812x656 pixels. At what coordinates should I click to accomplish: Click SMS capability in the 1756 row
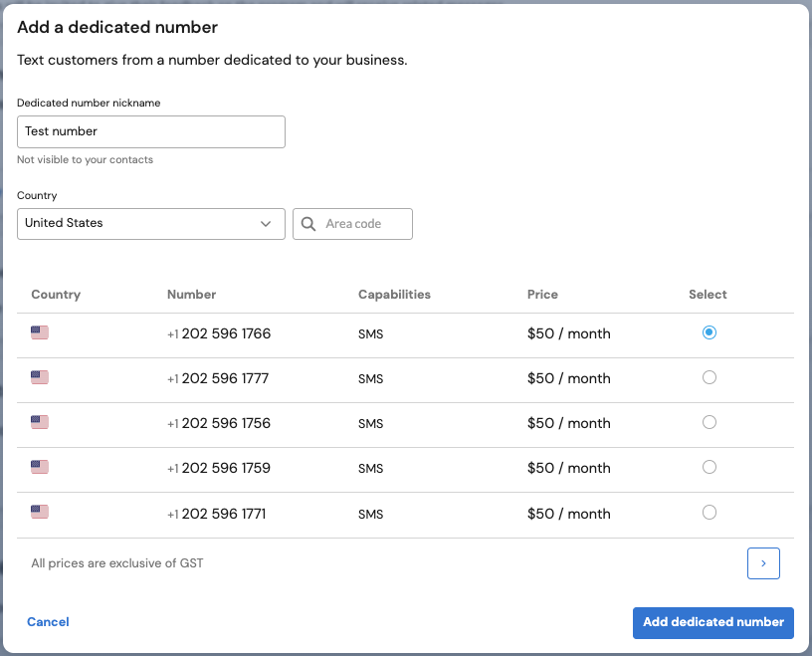[371, 424]
